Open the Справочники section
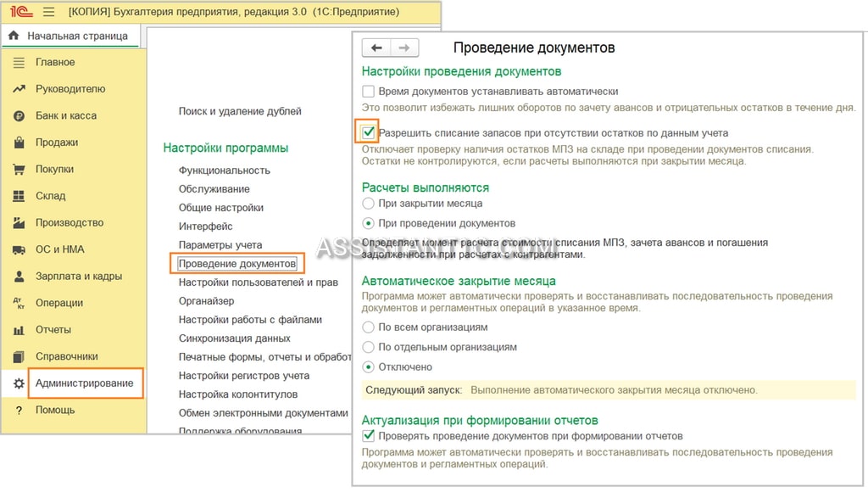The width and height of the screenshot is (868, 492). [67, 356]
